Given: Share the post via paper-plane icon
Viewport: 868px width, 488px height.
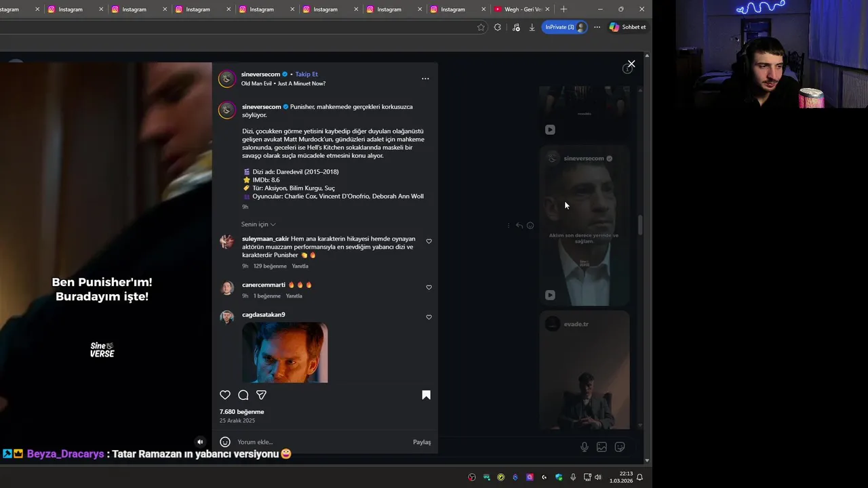Looking at the screenshot, I should click(x=261, y=395).
